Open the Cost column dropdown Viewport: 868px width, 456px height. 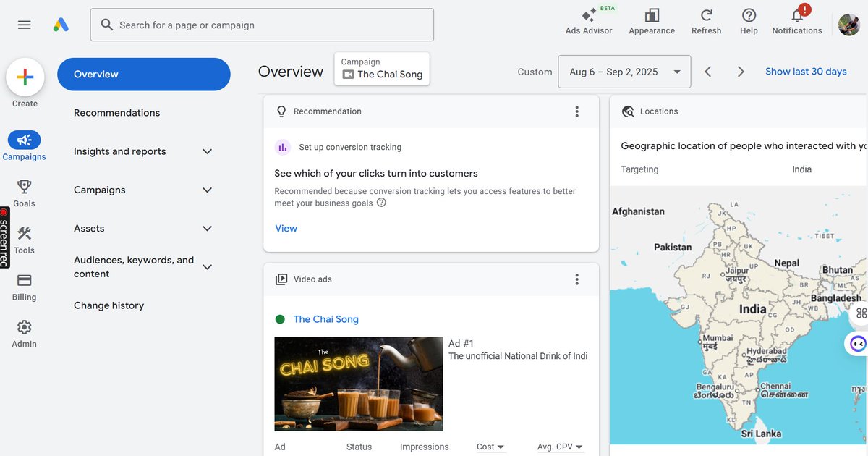tap(490, 447)
